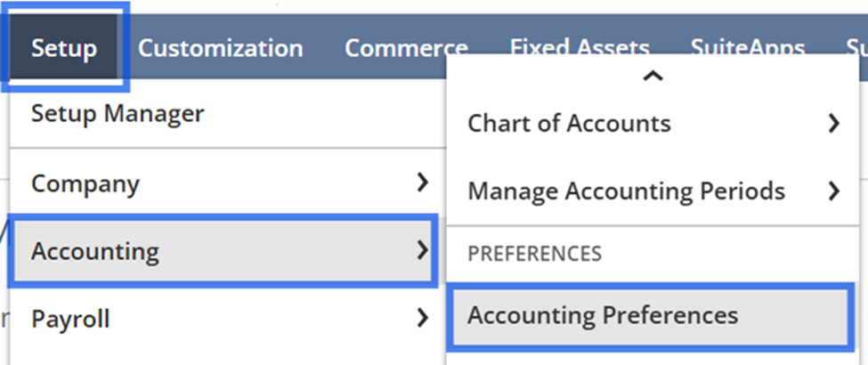Open the Setup menu tab
The height and width of the screenshot is (365, 868).
[x=62, y=48]
